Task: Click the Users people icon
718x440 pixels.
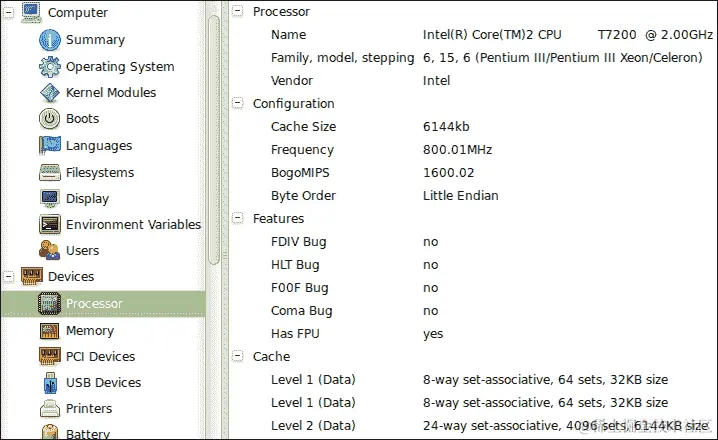Action: [49, 250]
